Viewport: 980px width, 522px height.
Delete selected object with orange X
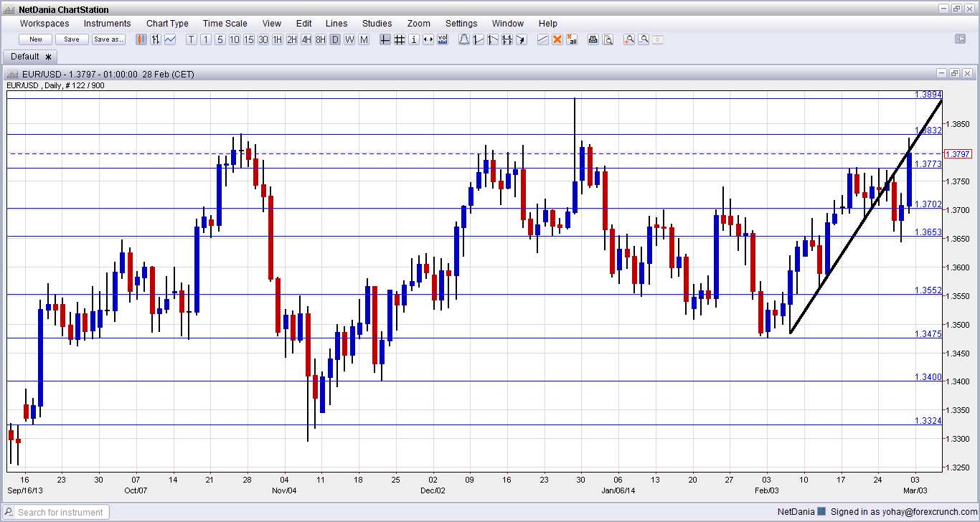click(x=557, y=39)
